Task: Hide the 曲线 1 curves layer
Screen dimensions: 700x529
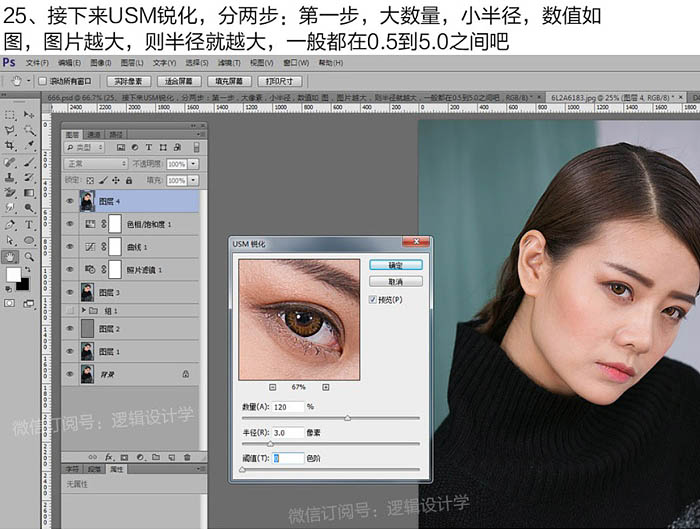Action: pos(70,246)
